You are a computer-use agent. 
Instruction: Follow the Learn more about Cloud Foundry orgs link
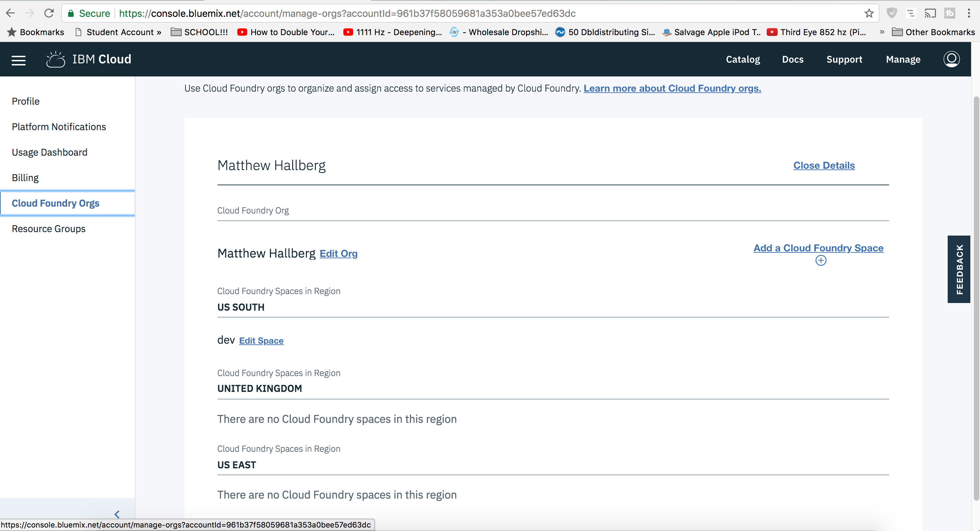(x=672, y=88)
